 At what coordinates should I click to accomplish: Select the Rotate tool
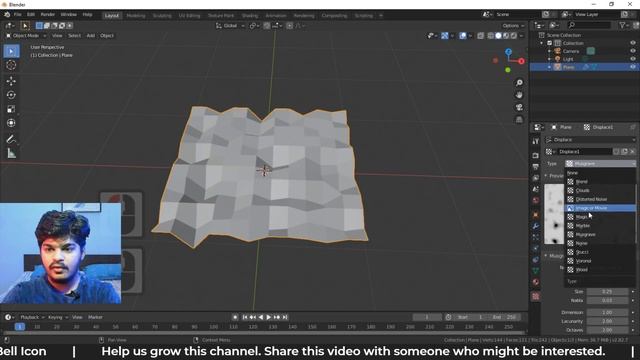11,95
